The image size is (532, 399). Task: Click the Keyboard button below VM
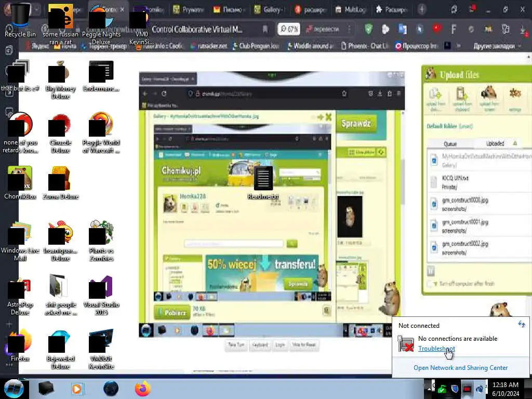260,345
